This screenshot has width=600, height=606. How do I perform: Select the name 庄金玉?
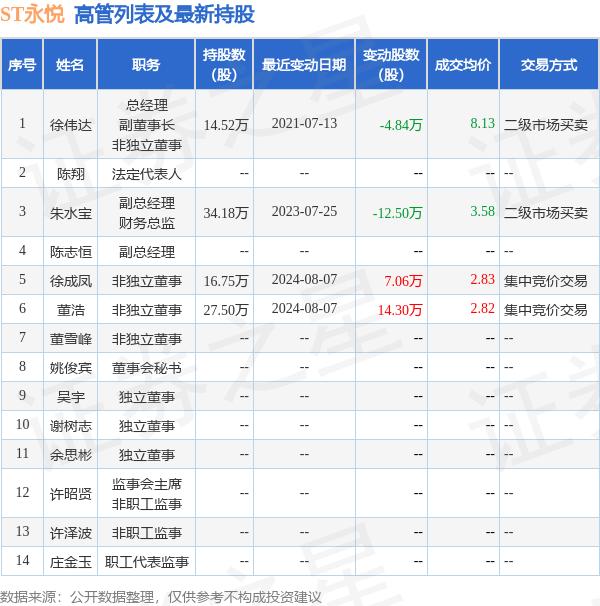click(x=71, y=562)
